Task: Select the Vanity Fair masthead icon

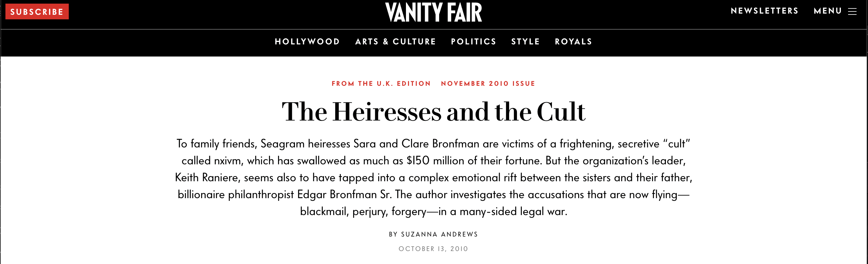Action: (434, 11)
